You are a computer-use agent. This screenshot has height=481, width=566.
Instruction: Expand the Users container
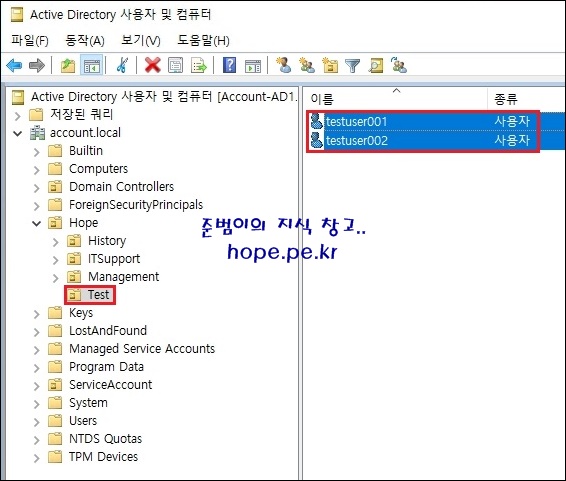[x=36, y=422]
